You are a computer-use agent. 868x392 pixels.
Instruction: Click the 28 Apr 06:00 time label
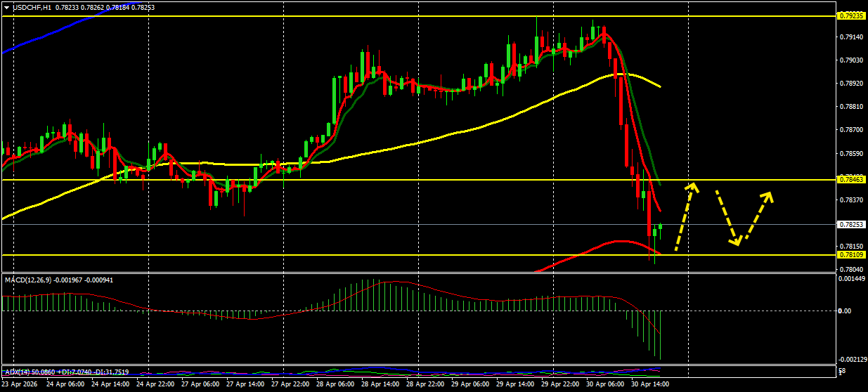(335, 385)
